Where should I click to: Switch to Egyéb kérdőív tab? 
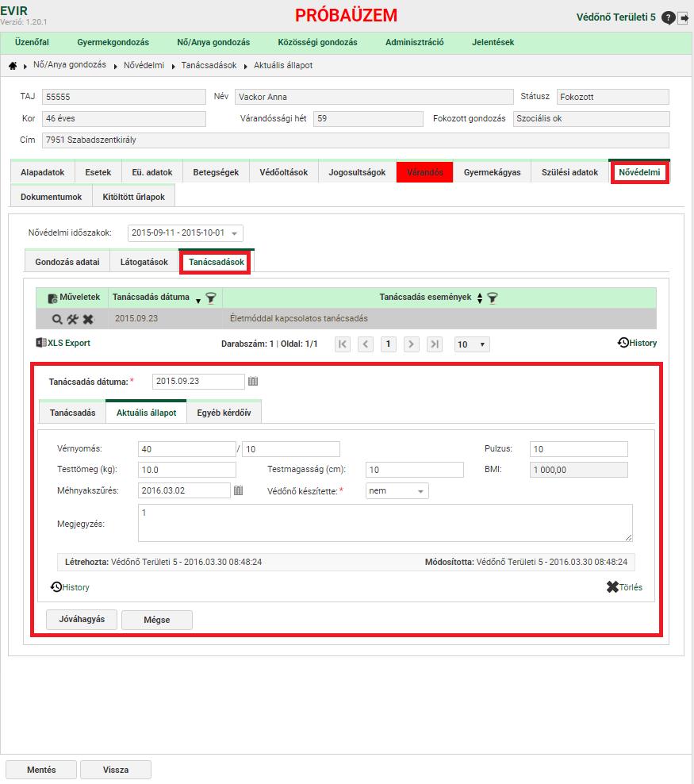224,413
